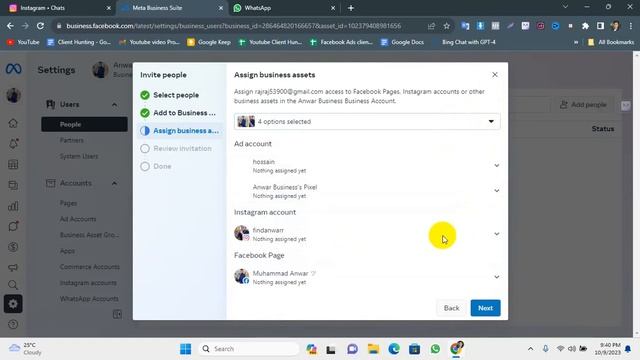Expand the findanwarr Instagram account row
This screenshot has width=640, height=360.
pyautogui.click(x=496, y=234)
